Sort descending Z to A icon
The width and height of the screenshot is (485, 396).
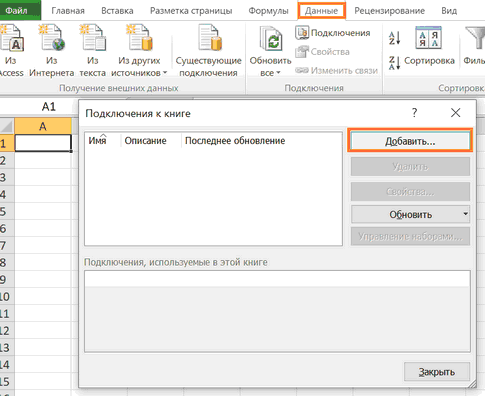tap(394, 63)
